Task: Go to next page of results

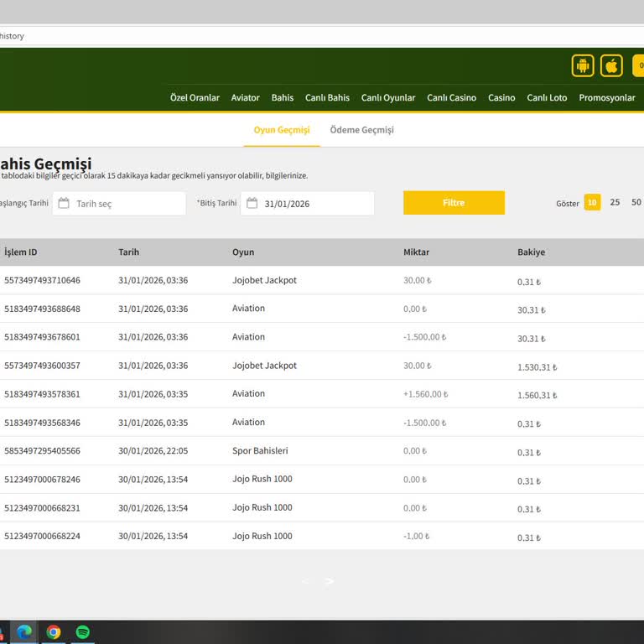Action: (330, 581)
